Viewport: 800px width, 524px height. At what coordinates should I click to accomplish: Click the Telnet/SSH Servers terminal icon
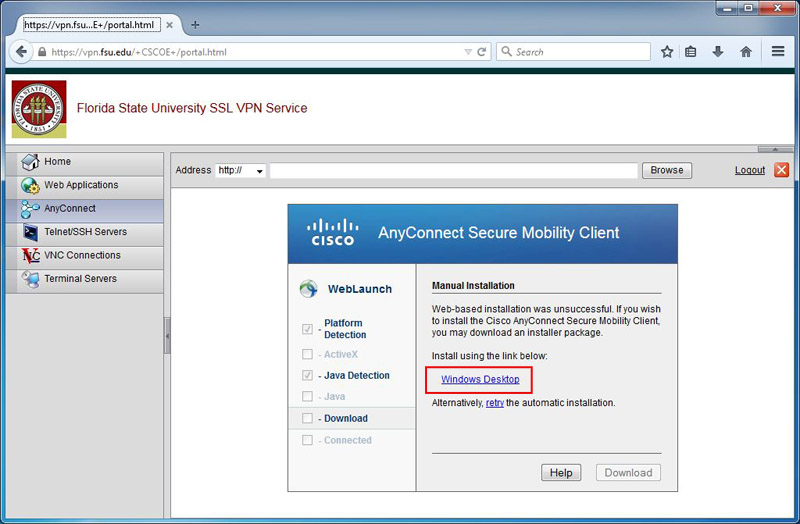[x=30, y=232]
